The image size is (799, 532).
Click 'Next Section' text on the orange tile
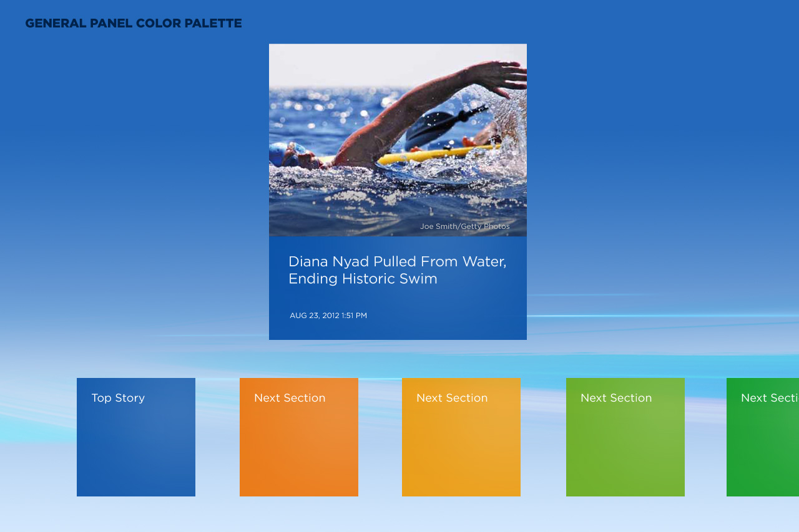point(290,398)
